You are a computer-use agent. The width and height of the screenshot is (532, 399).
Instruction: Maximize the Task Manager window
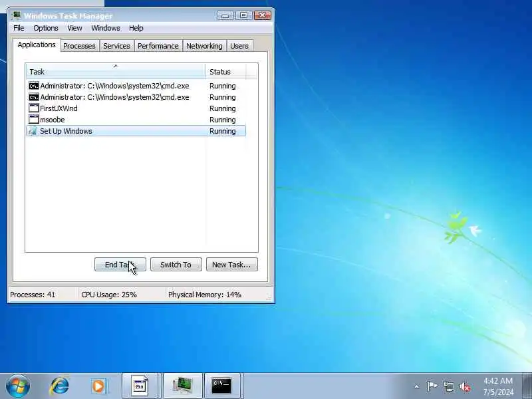[243, 15]
